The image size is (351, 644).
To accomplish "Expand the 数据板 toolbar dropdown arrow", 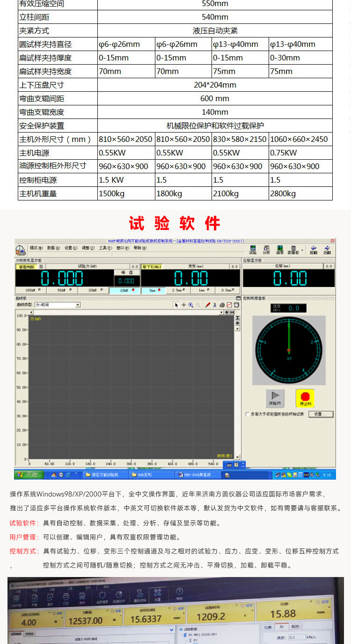I will [302, 250].
